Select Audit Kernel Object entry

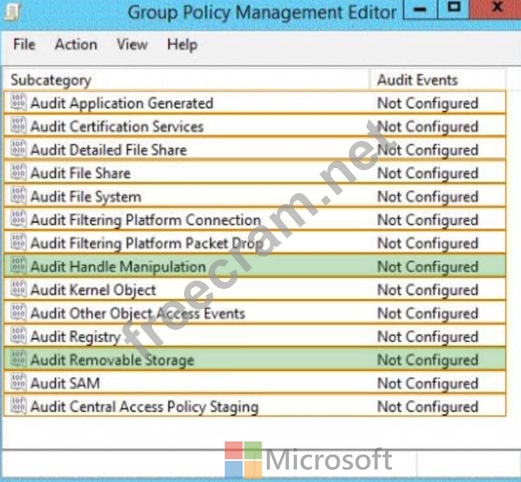pos(255,290)
